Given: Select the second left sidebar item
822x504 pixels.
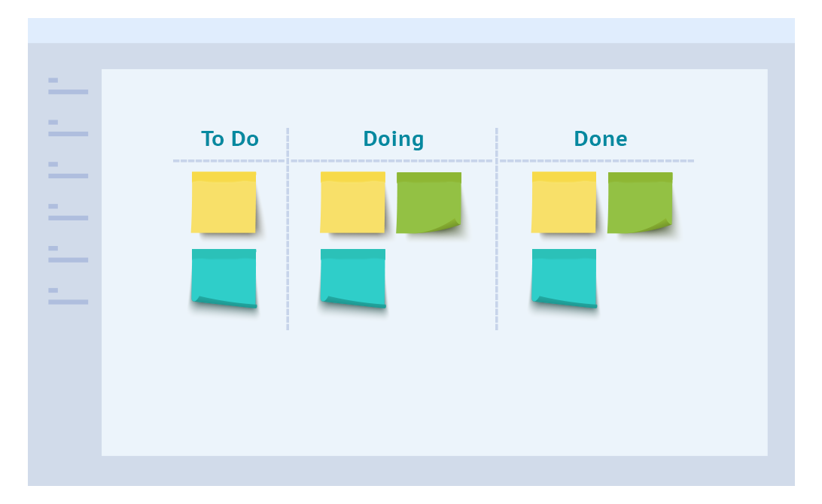Looking at the screenshot, I should [x=68, y=129].
